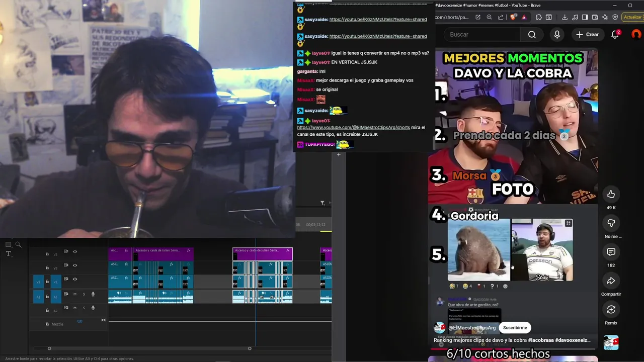644x362 pixels.
Task: Select V1 source patch button
Action: tap(38, 282)
